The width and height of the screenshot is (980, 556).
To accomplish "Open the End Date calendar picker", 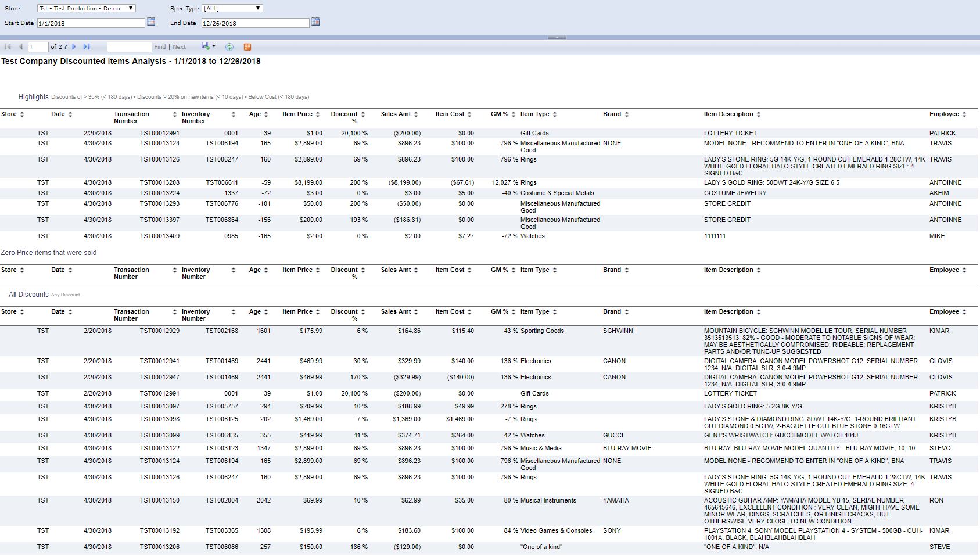I will click(315, 22).
